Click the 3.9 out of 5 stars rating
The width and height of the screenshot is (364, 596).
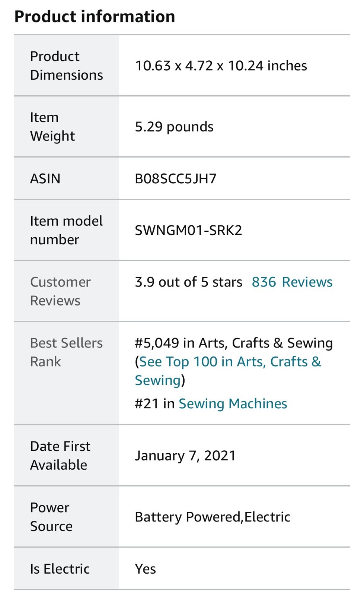[x=188, y=282]
